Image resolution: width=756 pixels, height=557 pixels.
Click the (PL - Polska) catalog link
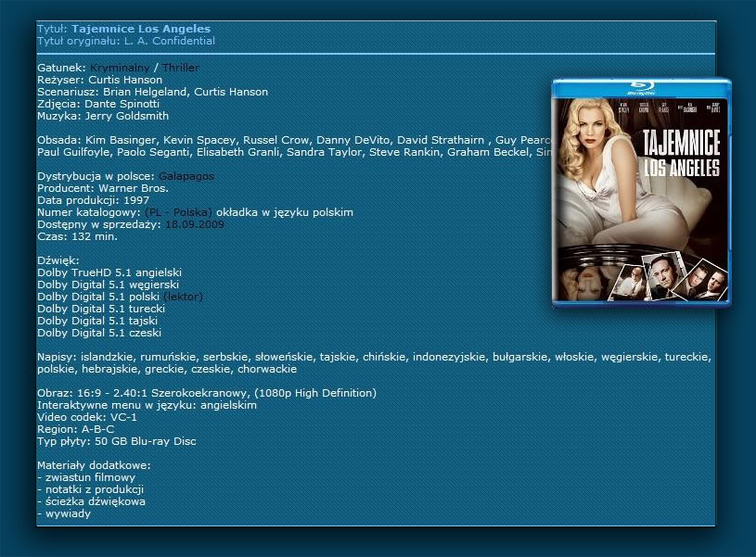[178, 212]
